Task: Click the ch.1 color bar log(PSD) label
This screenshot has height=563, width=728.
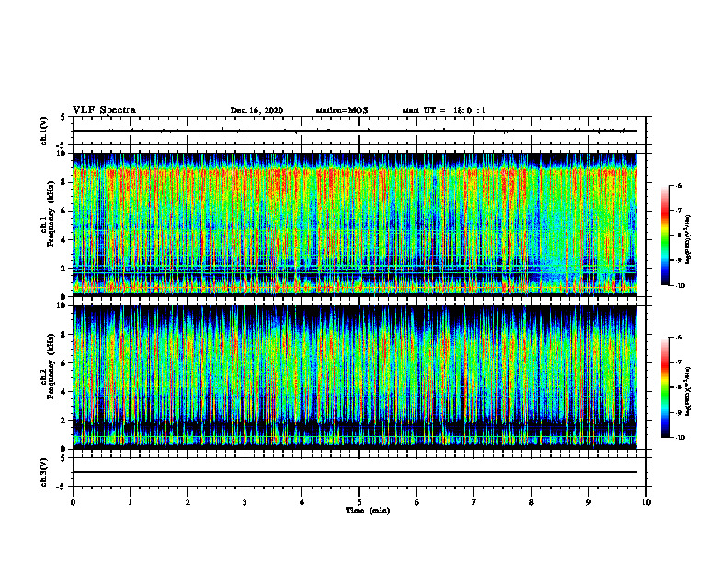Action: point(688,240)
